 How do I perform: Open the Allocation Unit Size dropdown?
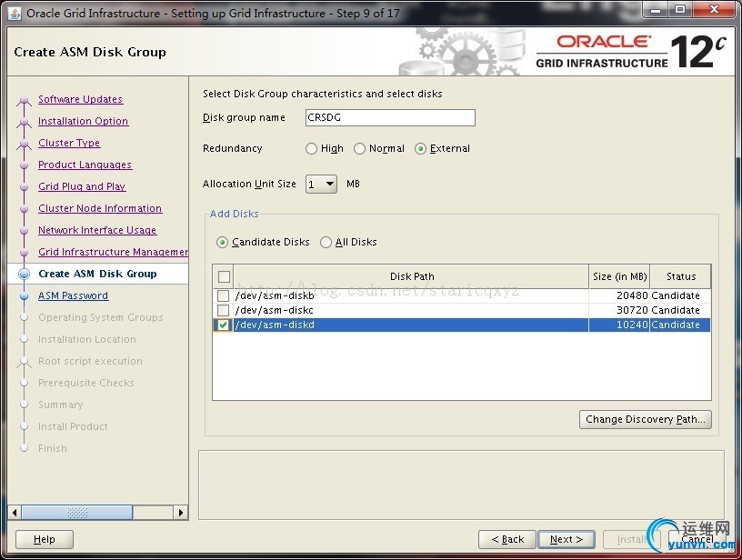point(321,184)
